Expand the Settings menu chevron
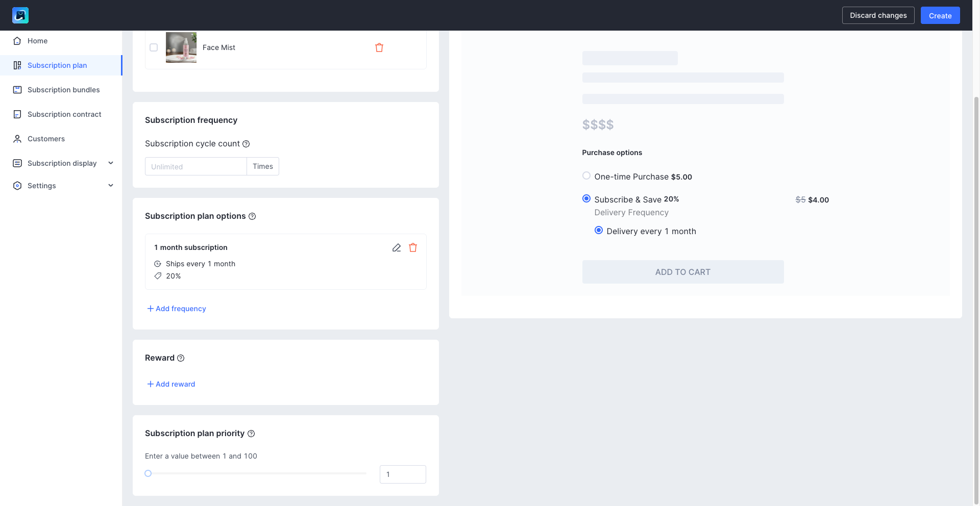This screenshot has width=980, height=506. click(x=111, y=186)
